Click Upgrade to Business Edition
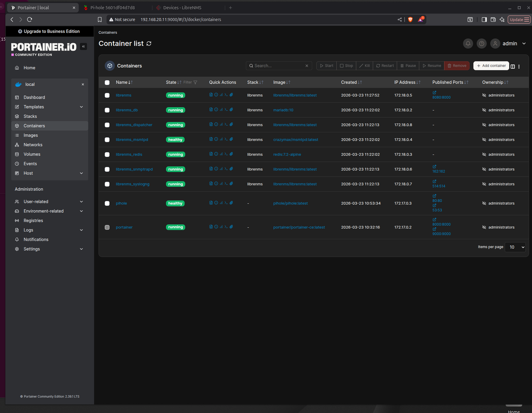This screenshot has height=413, width=532. tap(49, 31)
